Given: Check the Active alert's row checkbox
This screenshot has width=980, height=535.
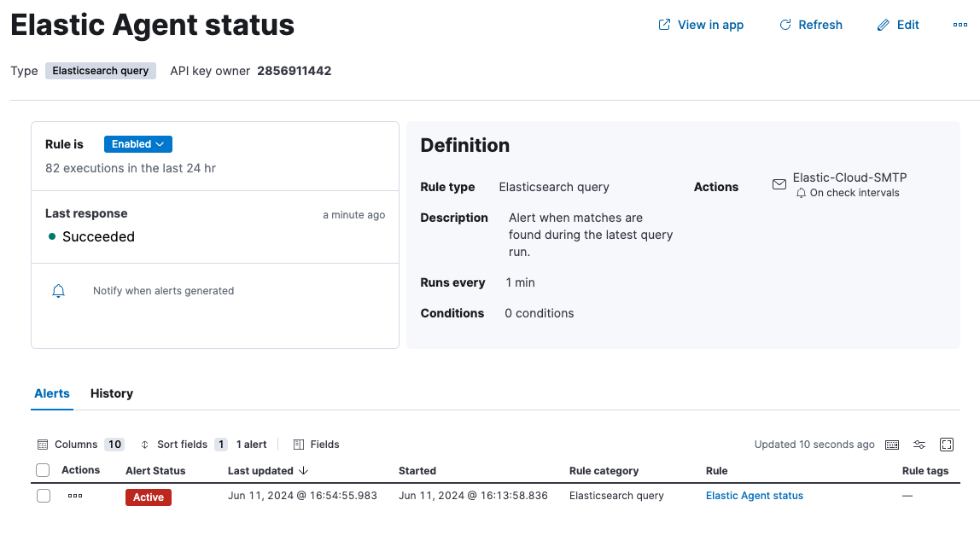Looking at the screenshot, I should coord(43,496).
